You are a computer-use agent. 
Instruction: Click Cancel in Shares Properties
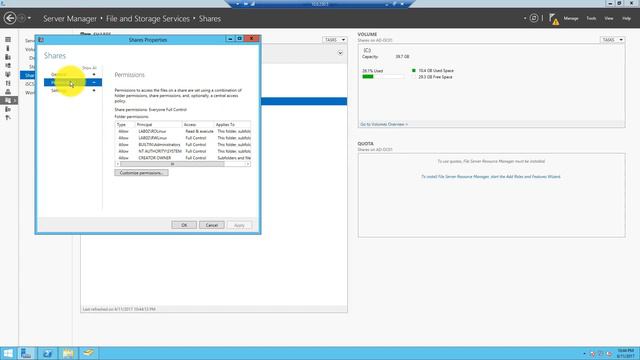pyautogui.click(x=212, y=225)
